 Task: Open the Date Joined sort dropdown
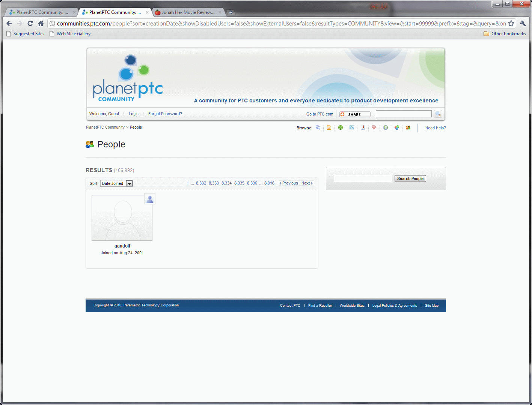[116, 183]
